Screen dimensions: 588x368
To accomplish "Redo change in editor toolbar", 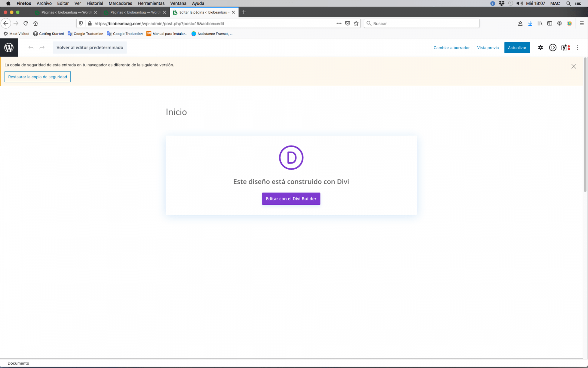I will pos(42,48).
